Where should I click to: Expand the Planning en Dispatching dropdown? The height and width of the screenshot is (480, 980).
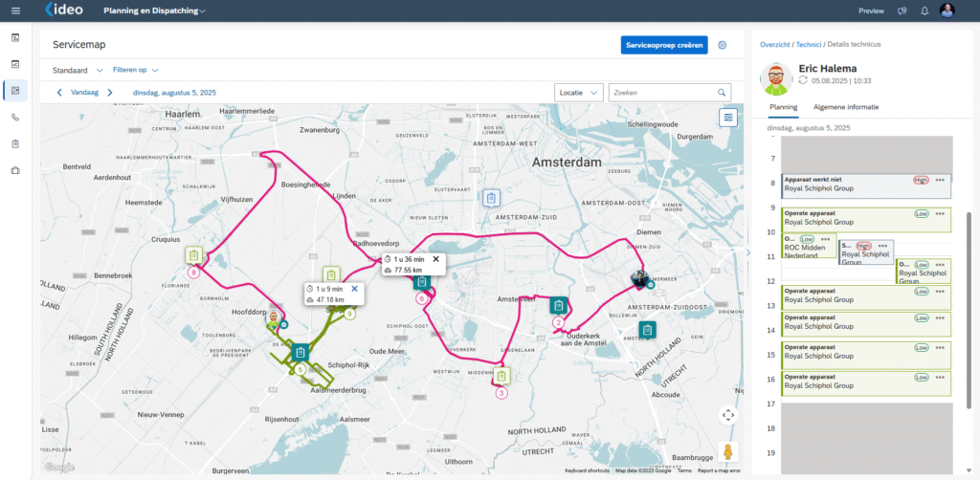coord(202,11)
